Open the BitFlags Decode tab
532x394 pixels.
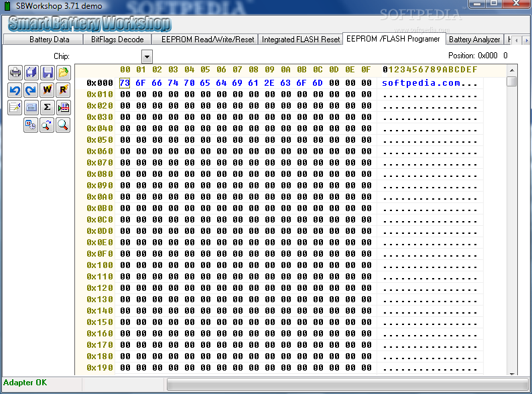pos(117,40)
